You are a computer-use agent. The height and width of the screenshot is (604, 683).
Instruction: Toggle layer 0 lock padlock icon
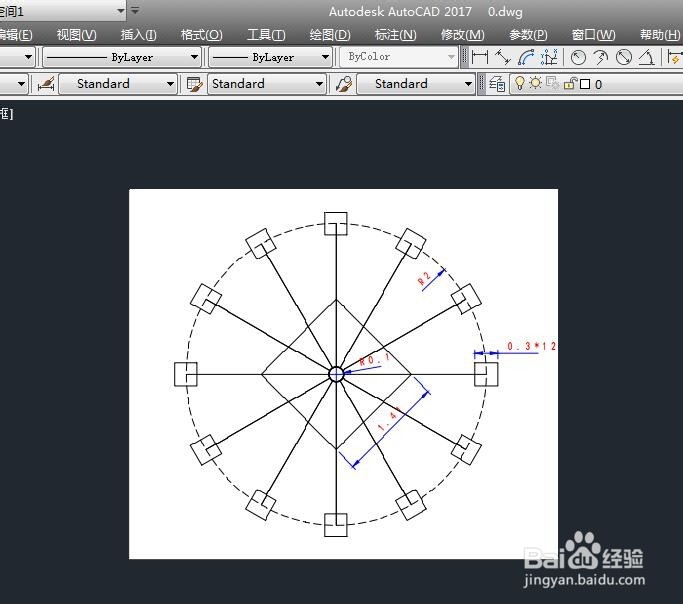(570, 83)
